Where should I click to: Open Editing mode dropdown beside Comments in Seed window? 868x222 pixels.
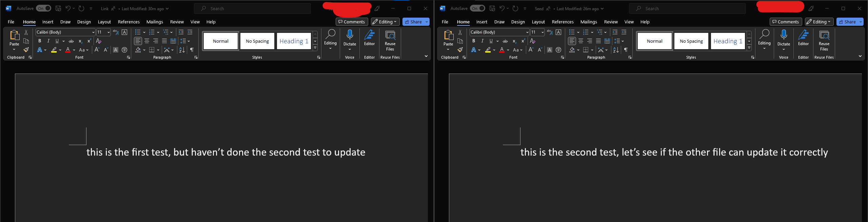(x=819, y=22)
